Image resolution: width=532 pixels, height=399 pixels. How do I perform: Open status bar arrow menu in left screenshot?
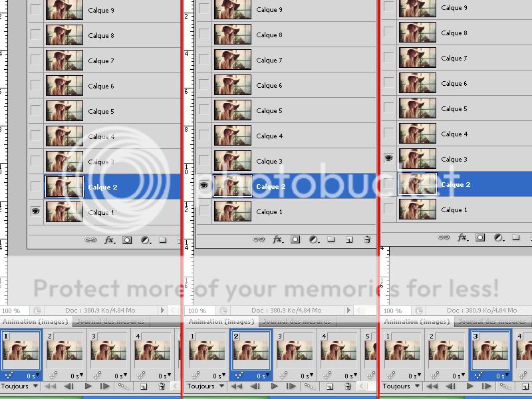click(162, 310)
